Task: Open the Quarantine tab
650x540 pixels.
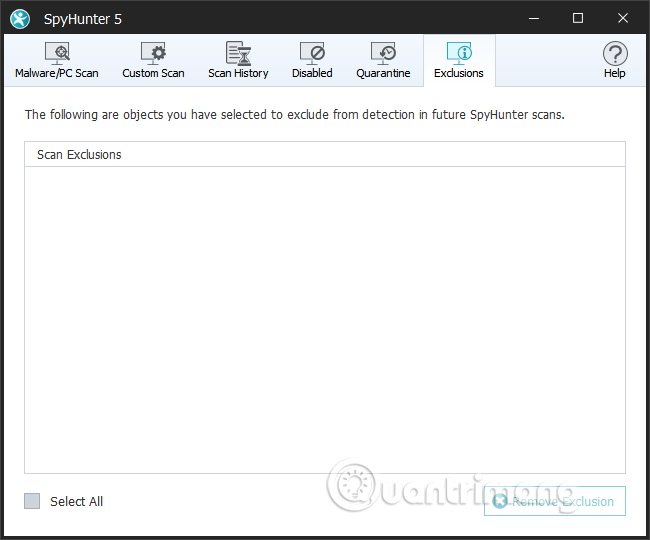Action: [383, 61]
